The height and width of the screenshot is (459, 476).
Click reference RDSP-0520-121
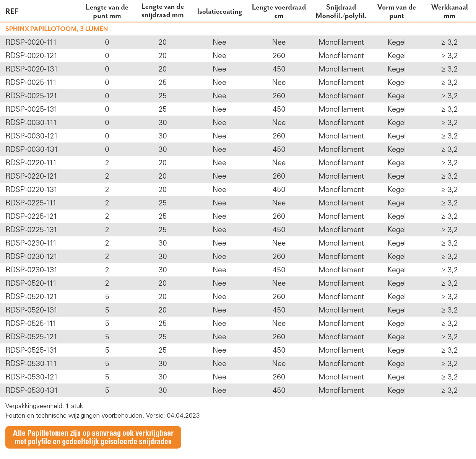point(31,296)
